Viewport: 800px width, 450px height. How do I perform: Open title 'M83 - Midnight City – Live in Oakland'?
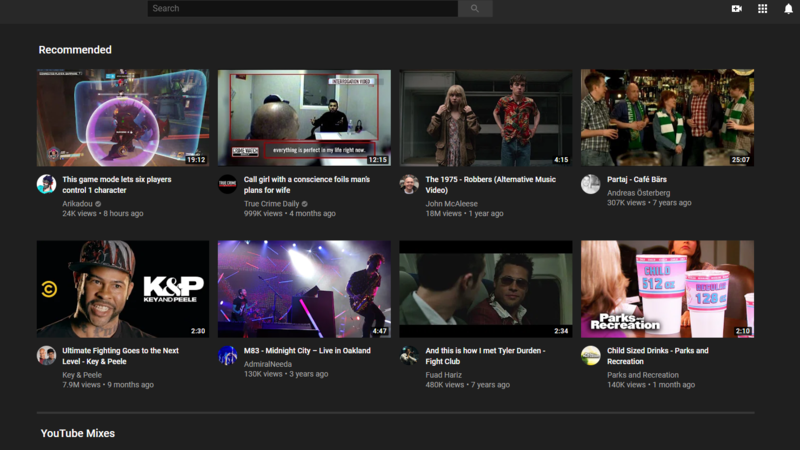pos(307,351)
